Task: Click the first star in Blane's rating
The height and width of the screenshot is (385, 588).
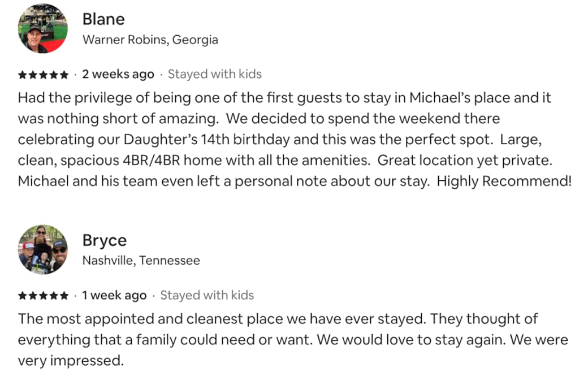Action: point(22,75)
